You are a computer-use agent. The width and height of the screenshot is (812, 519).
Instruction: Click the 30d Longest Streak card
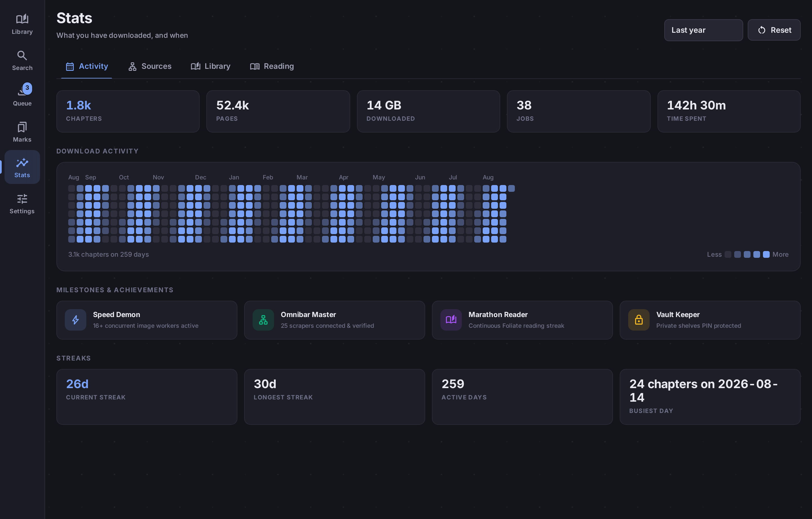334,397
